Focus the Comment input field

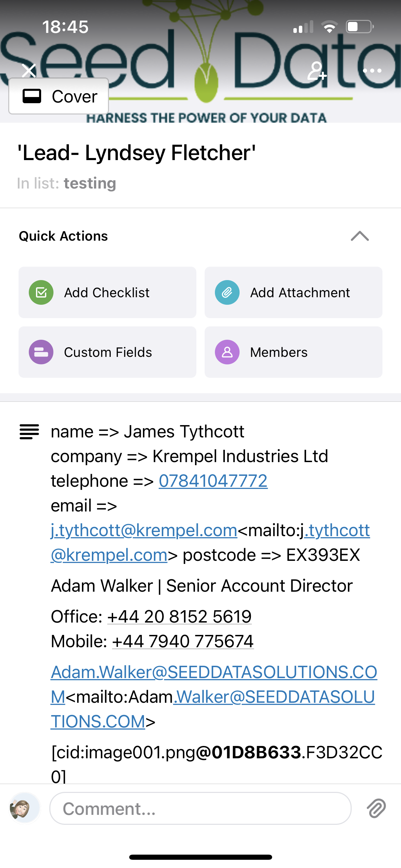(200, 808)
